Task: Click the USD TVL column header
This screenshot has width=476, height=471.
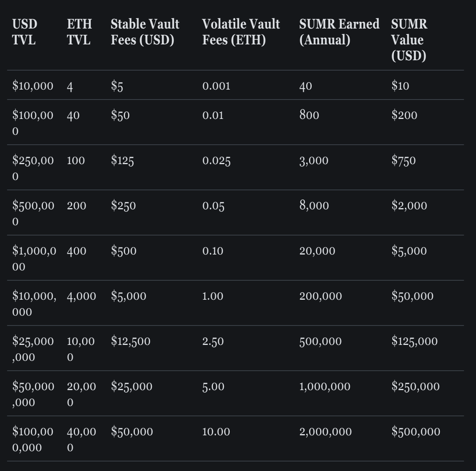Action: (25, 32)
